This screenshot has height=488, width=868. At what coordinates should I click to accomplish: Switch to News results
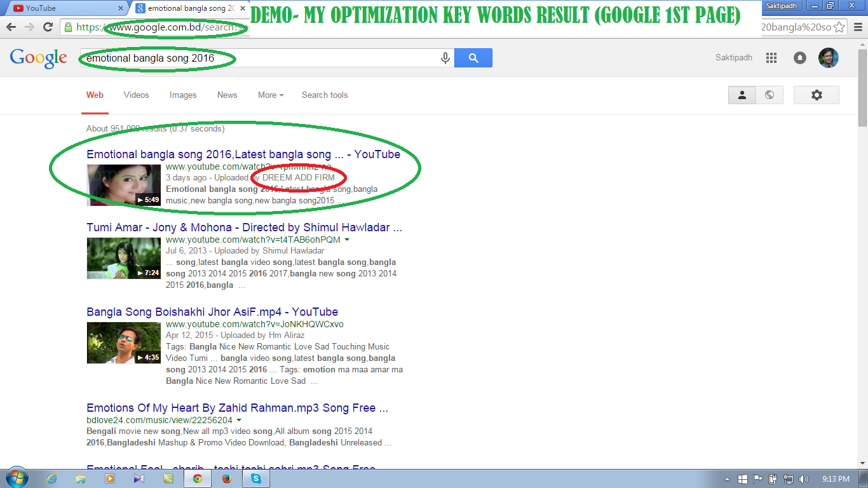[227, 95]
